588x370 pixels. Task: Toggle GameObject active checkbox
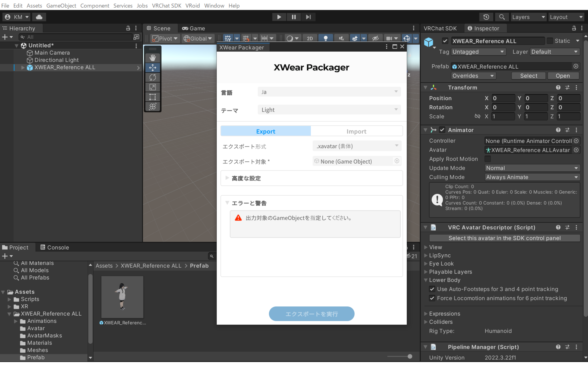point(445,41)
